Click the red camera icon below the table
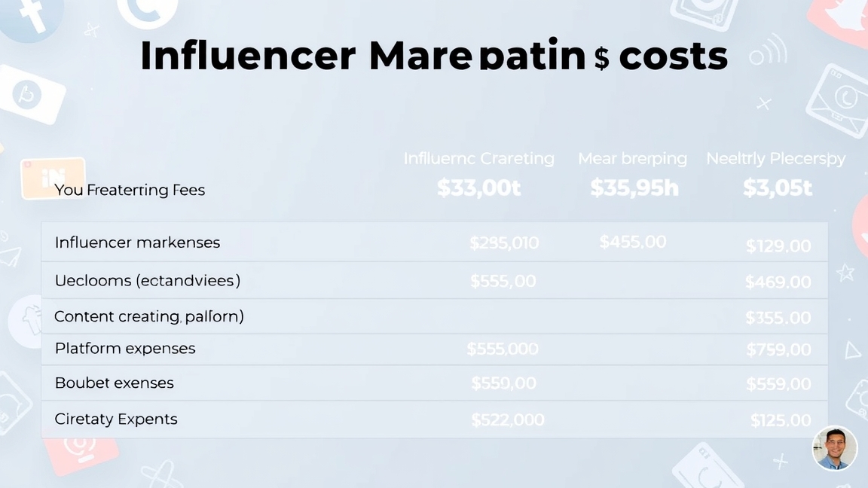The image size is (868, 488). (81, 450)
